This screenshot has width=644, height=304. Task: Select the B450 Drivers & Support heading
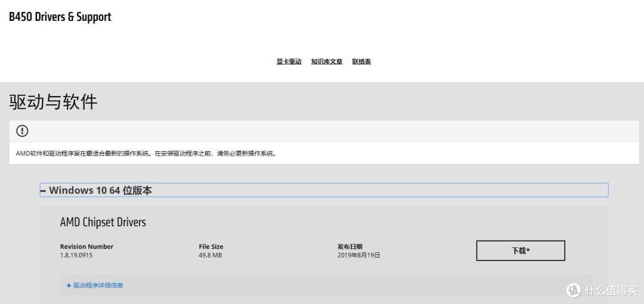pos(60,17)
